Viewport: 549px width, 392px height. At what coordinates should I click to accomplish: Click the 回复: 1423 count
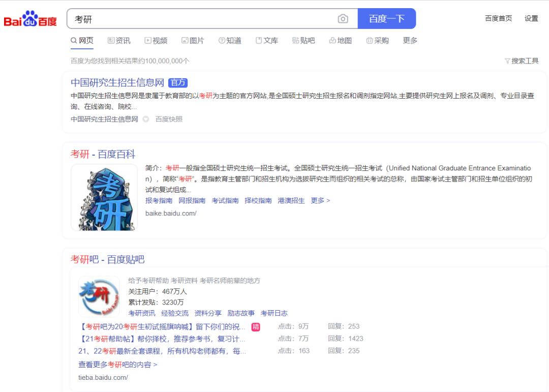coord(346,339)
